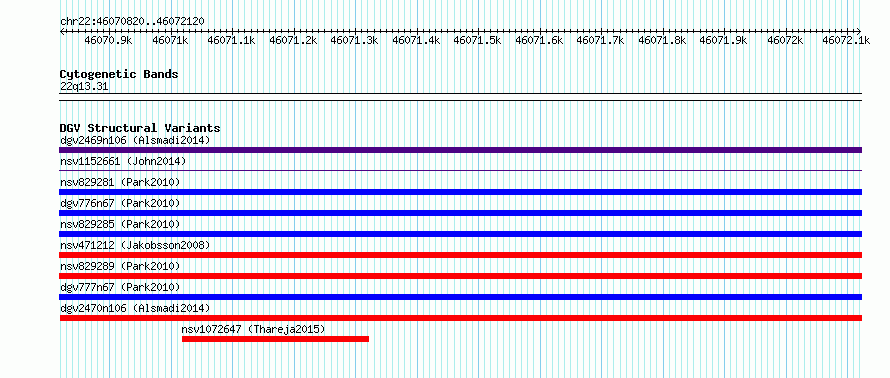Viewport: 890px width, 378px height.
Task: Click the 46071.6k ruler tick label
Action: pyautogui.click(x=539, y=40)
